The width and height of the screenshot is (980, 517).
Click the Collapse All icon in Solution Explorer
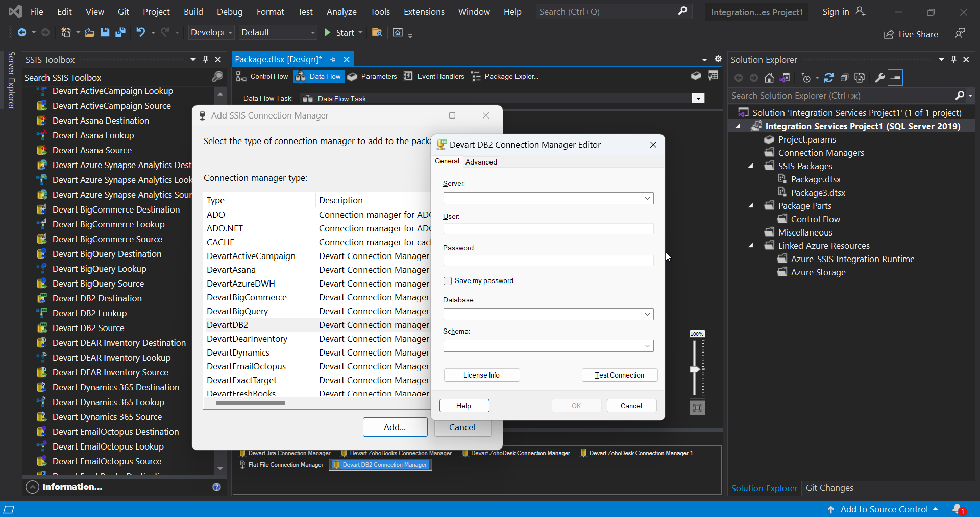[844, 78]
